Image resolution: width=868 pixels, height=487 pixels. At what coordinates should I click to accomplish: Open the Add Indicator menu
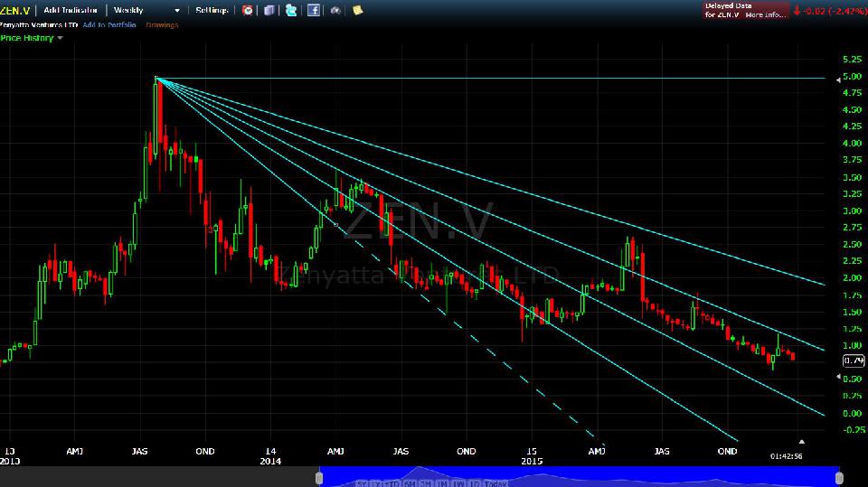pos(71,11)
